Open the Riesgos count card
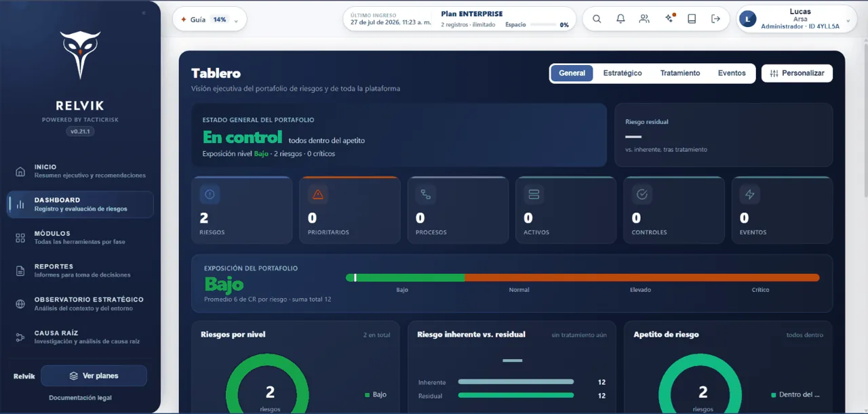The image size is (868, 414). tap(242, 210)
